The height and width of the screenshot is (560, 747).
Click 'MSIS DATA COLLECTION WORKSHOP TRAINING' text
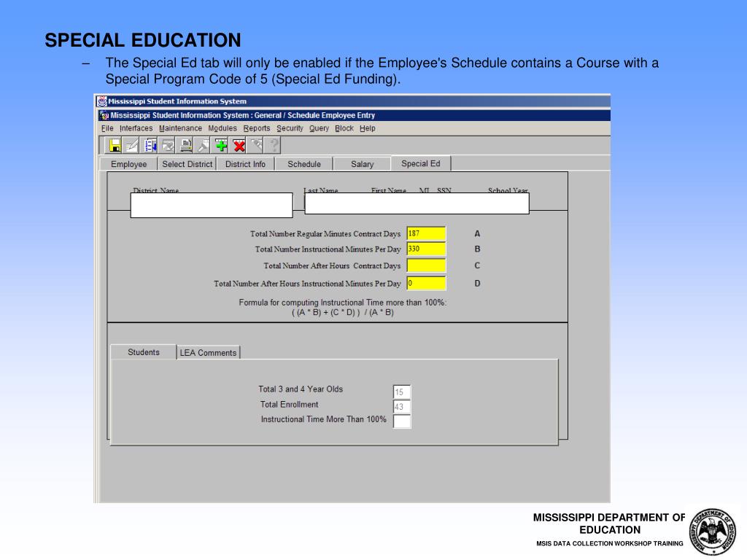click(609, 543)
